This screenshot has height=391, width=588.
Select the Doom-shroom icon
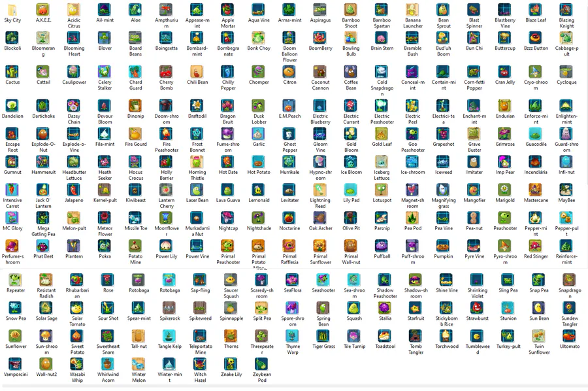[x=166, y=106]
